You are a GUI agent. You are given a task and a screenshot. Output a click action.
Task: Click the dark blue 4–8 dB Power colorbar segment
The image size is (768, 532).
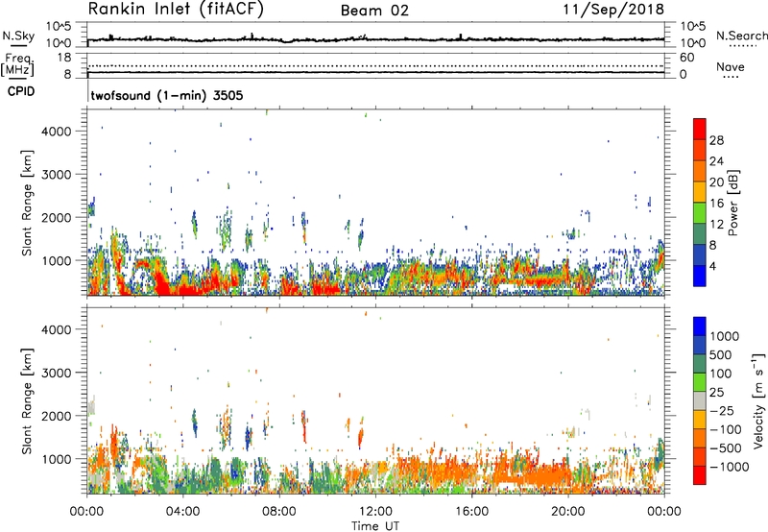point(700,254)
